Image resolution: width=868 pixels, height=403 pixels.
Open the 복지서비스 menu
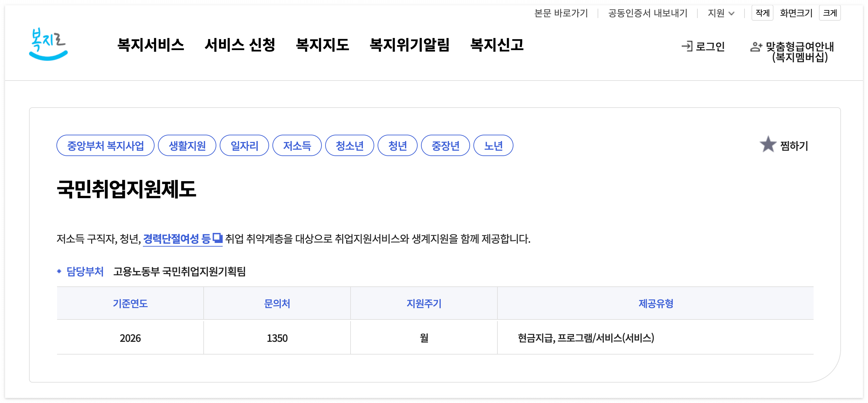tap(150, 45)
